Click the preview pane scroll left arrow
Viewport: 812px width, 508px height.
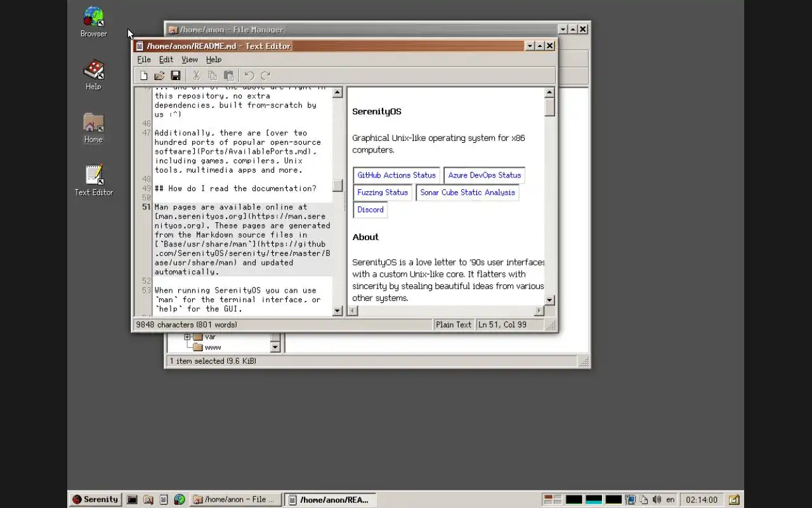pos(353,311)
